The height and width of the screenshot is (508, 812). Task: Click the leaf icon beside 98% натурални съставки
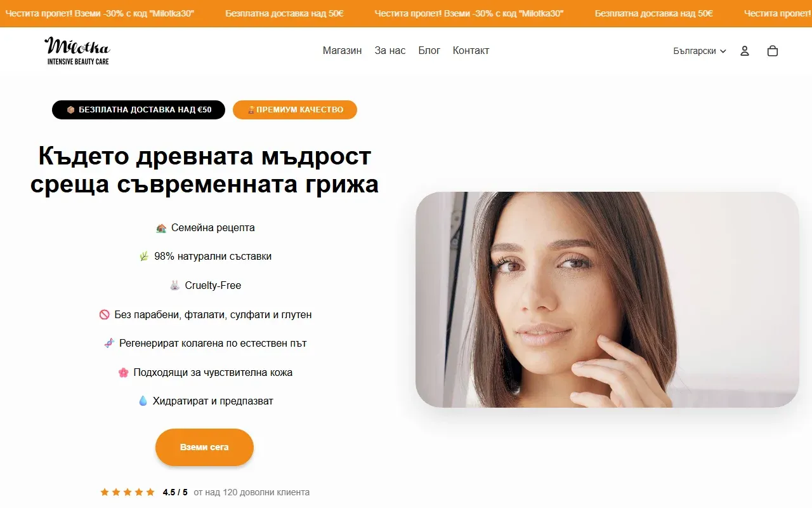(144, 257)
